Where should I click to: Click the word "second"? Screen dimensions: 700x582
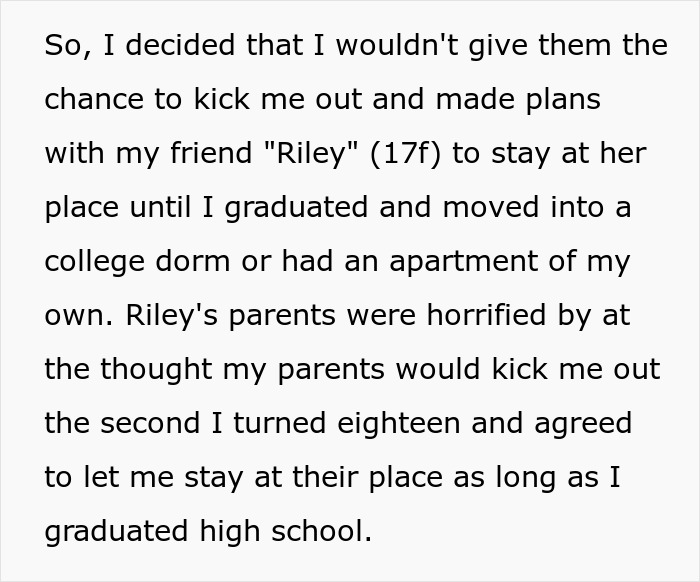point(154,423)
